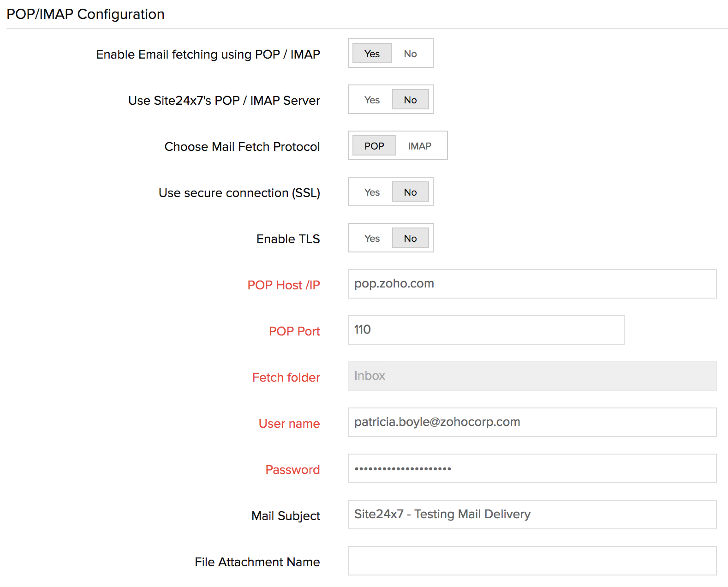Select Yes for Site24x7's POP/IMAP Server
The image size is (728, 587).
point(372,100)
